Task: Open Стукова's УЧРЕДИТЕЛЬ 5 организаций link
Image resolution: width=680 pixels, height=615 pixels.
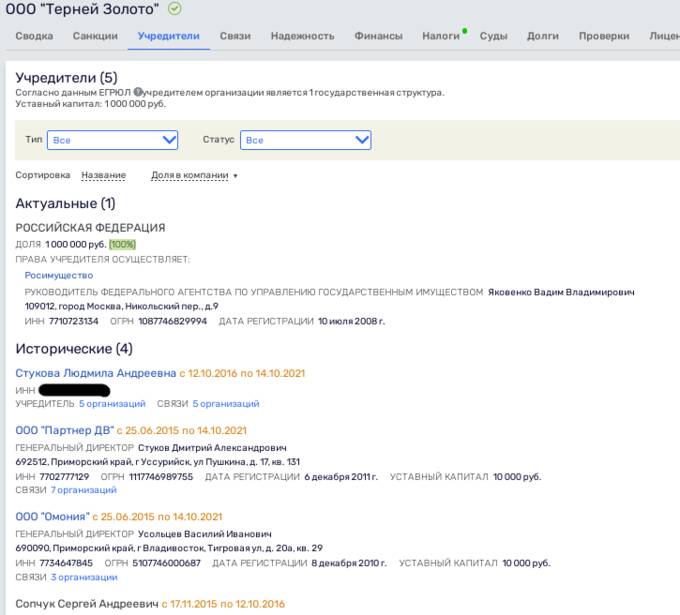Action: click(112, 404)
